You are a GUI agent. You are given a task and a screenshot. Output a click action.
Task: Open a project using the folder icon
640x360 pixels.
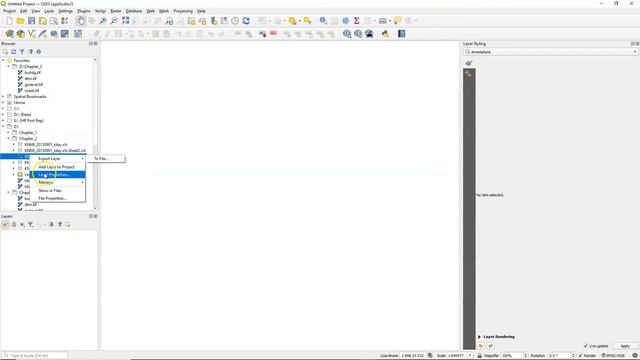pos(20,21)
